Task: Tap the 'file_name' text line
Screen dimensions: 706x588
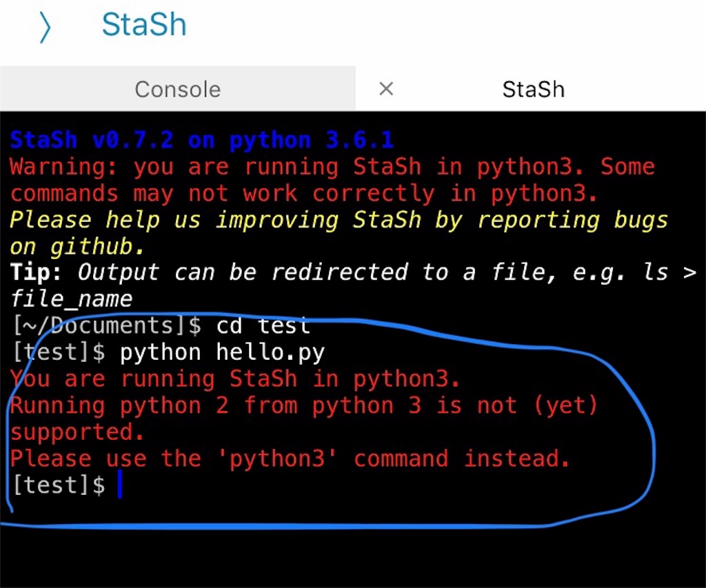Action: (x=72, y=299)
